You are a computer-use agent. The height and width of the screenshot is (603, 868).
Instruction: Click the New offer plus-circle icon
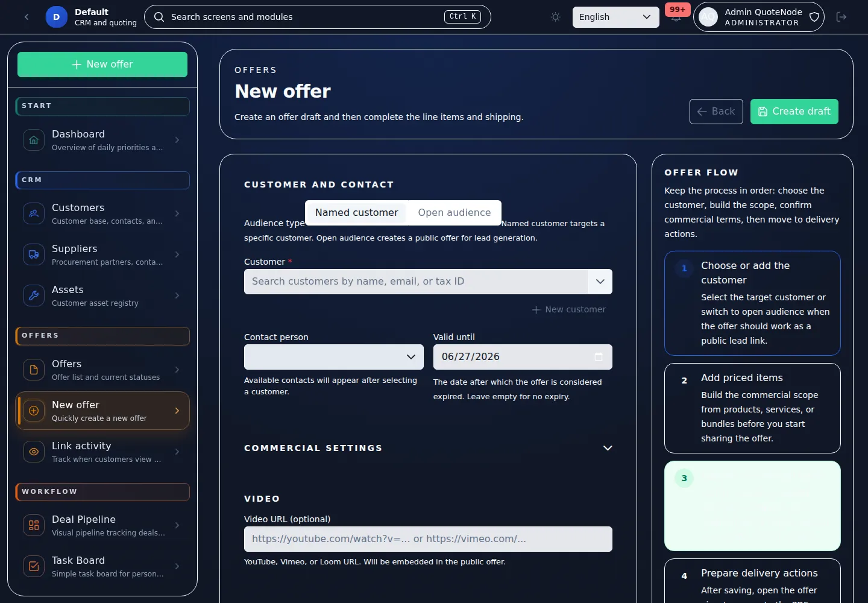34,411
